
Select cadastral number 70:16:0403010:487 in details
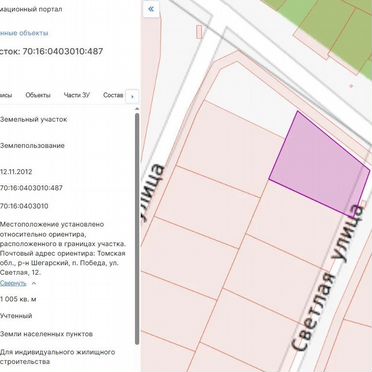pyautogui.click(x=31, y=188)
